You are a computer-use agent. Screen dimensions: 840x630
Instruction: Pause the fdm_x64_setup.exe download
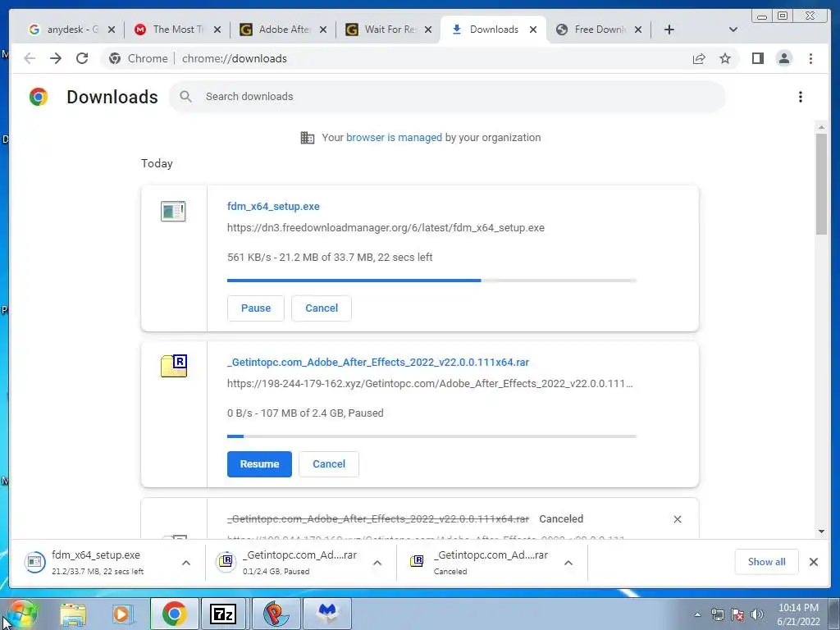(x=256, y=308)
